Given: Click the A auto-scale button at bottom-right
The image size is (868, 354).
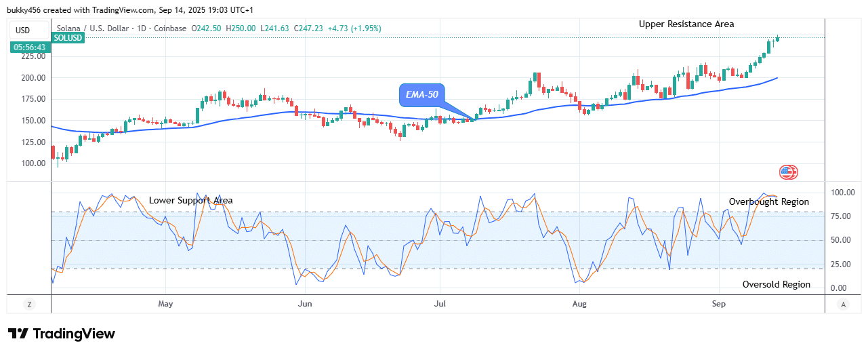Looking at the screenshot, I should (x=843, y=305).
